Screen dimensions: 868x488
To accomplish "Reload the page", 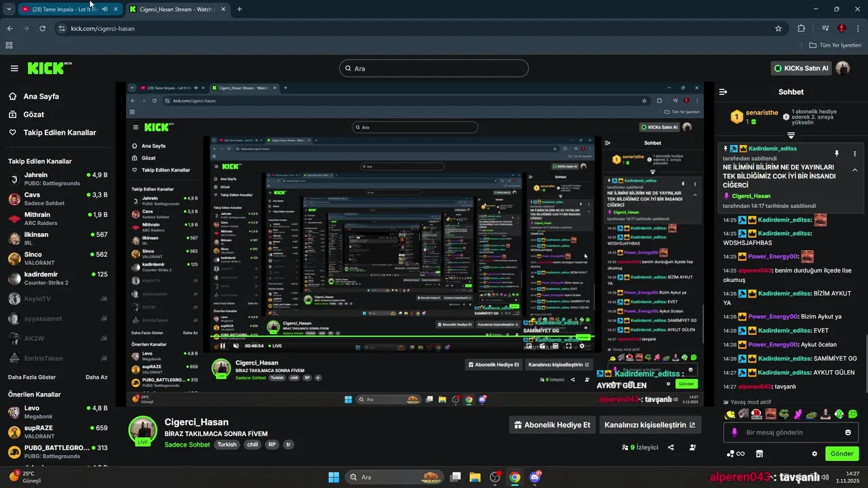I will (43, 28).
